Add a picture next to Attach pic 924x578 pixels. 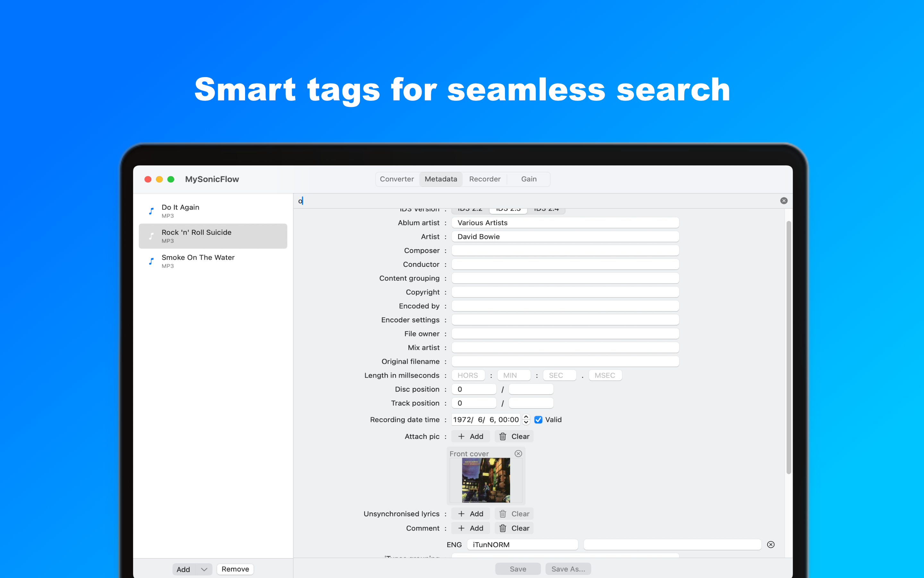click(x=470, y=436)
